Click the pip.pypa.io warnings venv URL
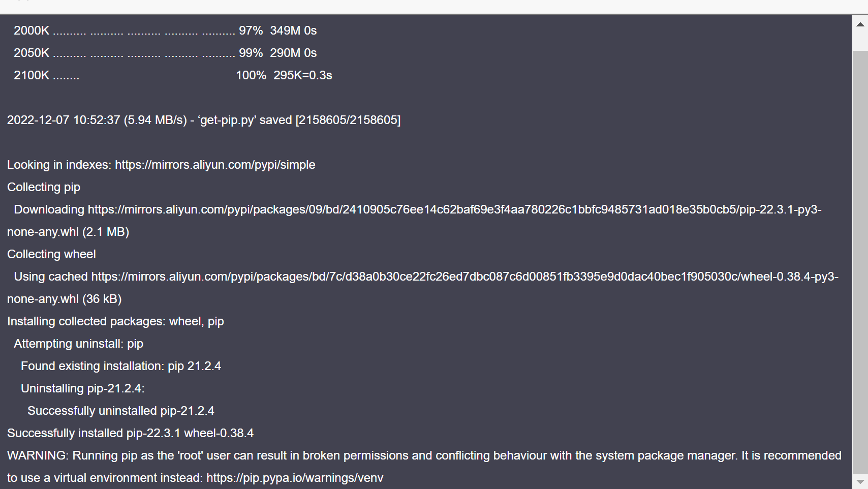The image size is (868, 489). pos(295,478)
